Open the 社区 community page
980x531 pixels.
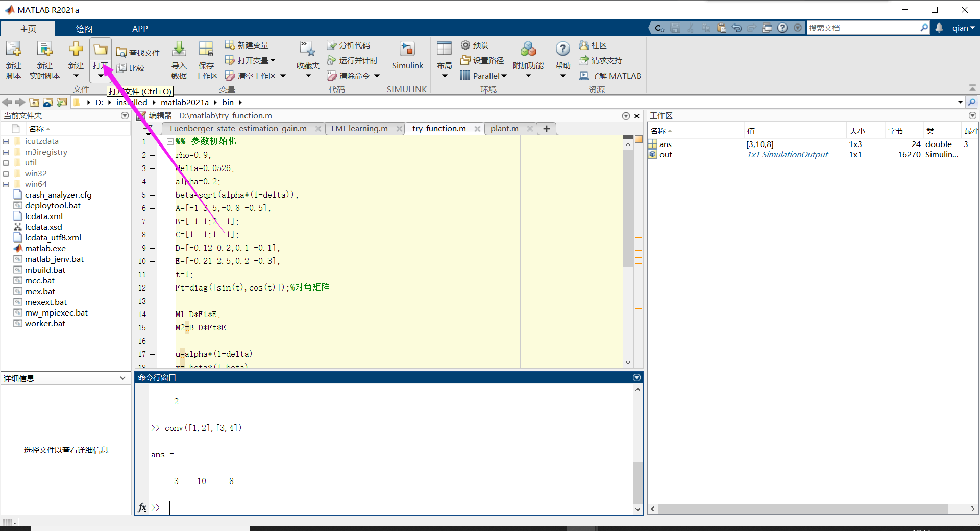(593, 45)
